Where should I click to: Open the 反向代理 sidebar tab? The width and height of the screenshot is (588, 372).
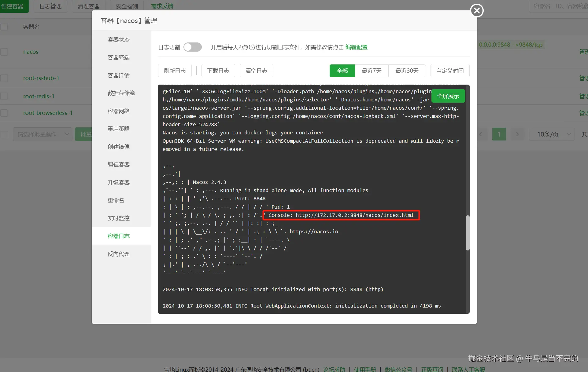click(119, 254)
